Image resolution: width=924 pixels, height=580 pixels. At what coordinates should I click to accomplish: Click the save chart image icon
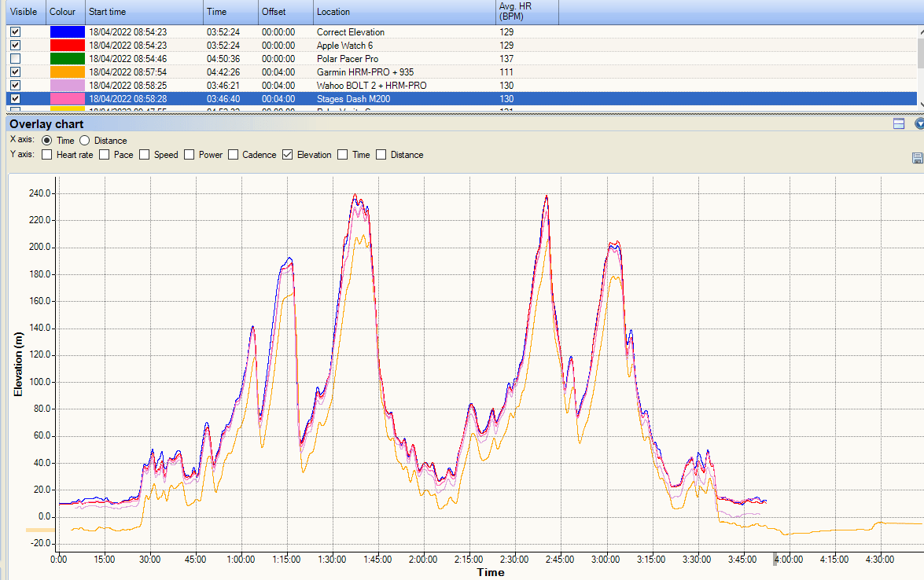[x=917, y=158]
